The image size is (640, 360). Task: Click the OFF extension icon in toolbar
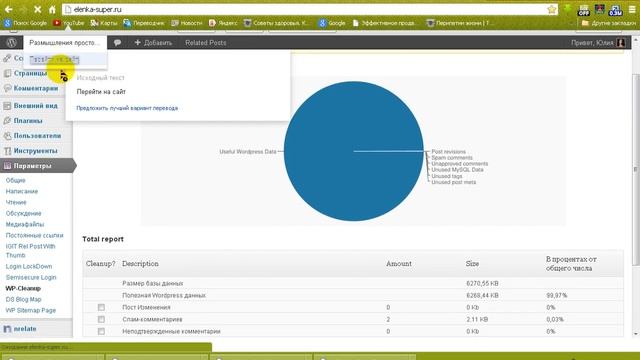point(584,10)
